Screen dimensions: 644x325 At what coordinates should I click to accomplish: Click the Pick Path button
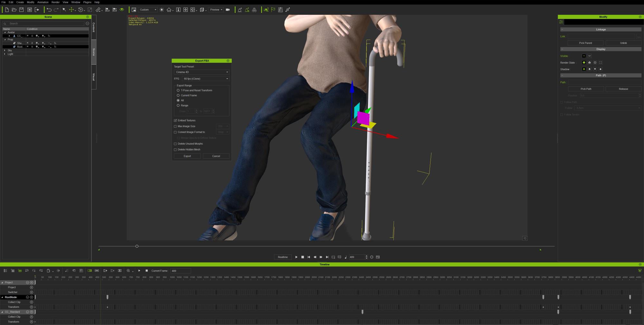coord(586,89)
